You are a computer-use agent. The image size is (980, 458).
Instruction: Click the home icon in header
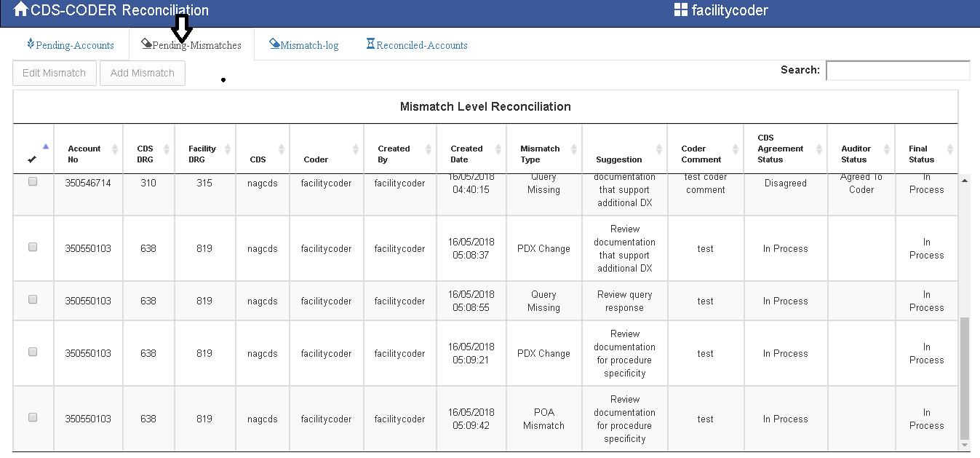tap(21, 9)
